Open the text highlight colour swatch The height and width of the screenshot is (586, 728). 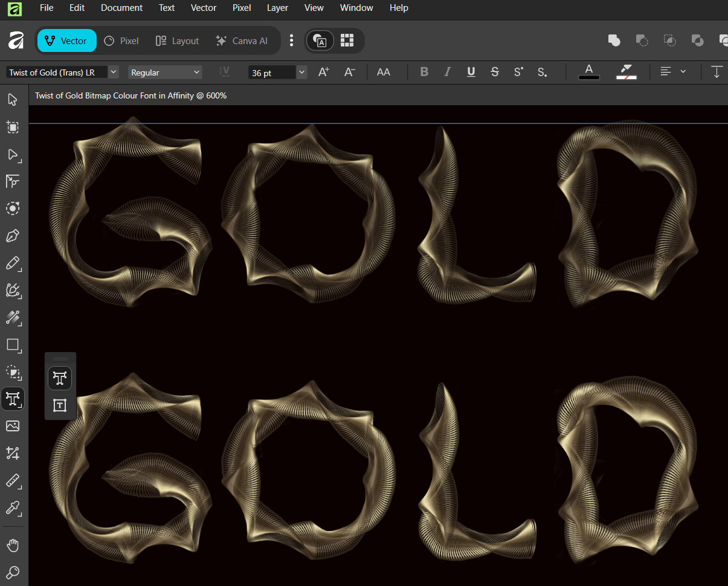point(627,72)
